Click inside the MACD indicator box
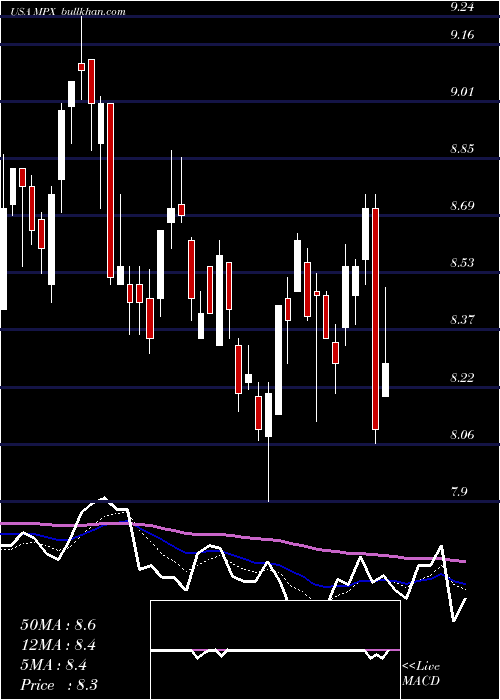The image size is (500, 700). pyautogui.click(x=275, y=650)
